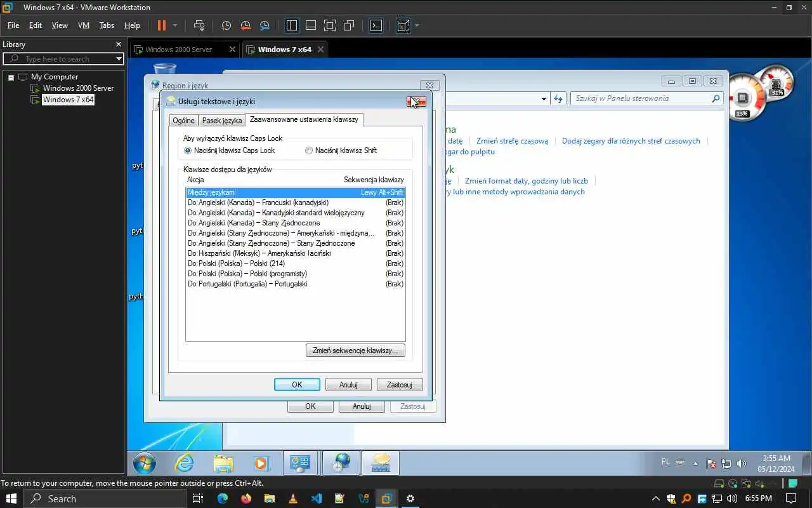Click the revert to snapshot icon

(246, 25)
